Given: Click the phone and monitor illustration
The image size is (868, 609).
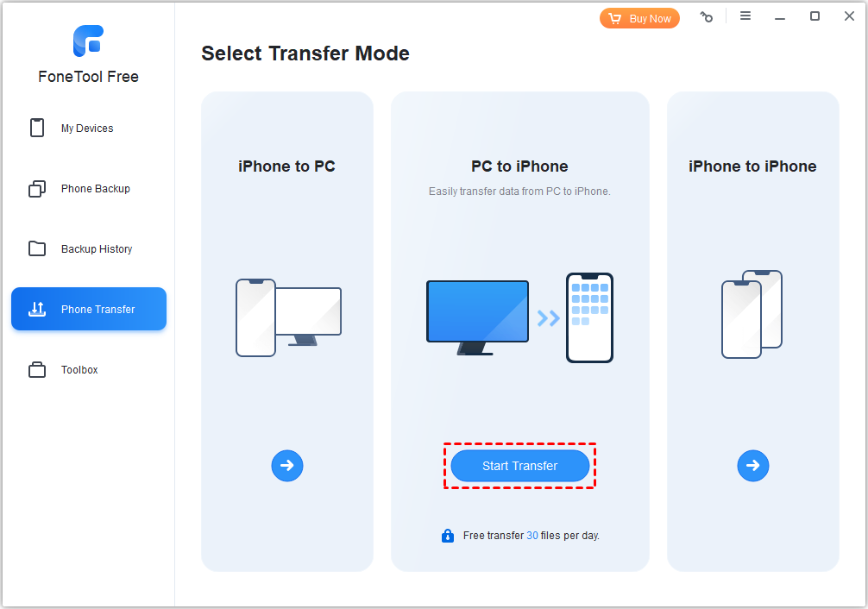Looking at the screenshot, I should (288, 317).
